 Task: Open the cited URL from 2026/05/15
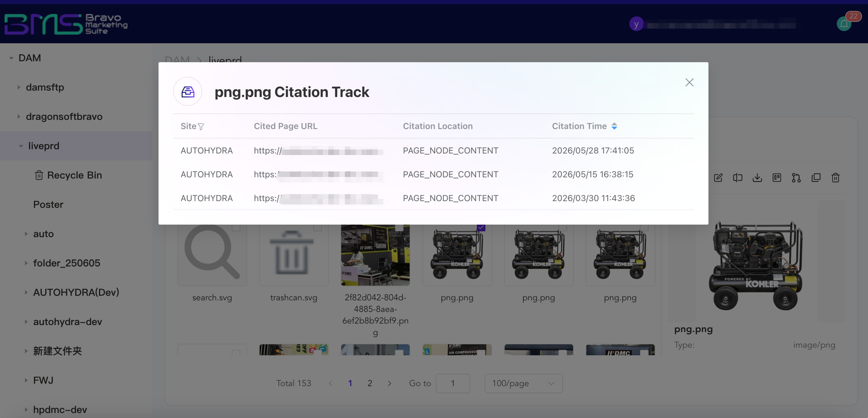point(319,174)
